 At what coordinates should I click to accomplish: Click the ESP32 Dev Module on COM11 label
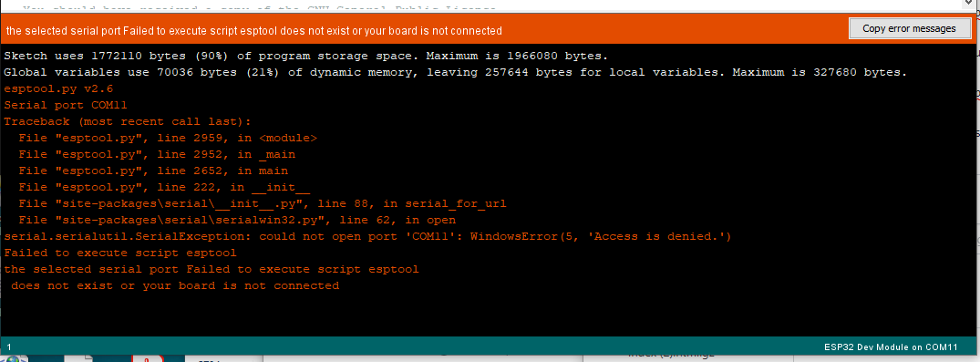(900, 346)
